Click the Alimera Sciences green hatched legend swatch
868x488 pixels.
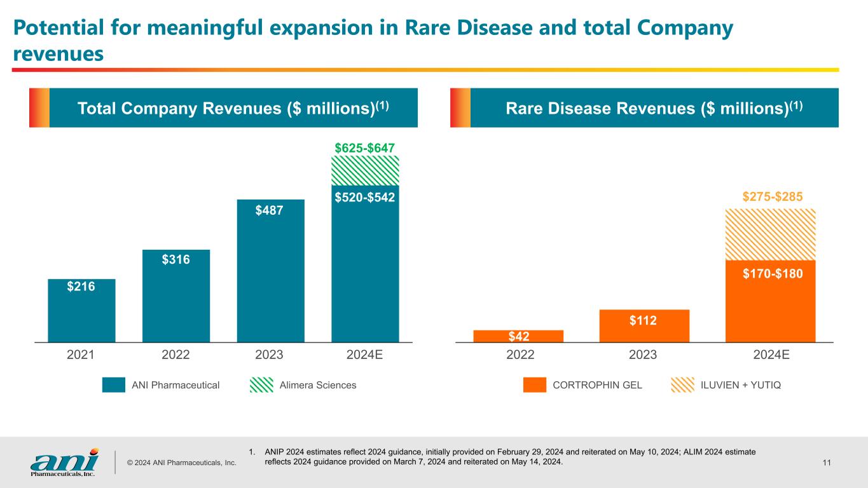click(x=261, y=385)
